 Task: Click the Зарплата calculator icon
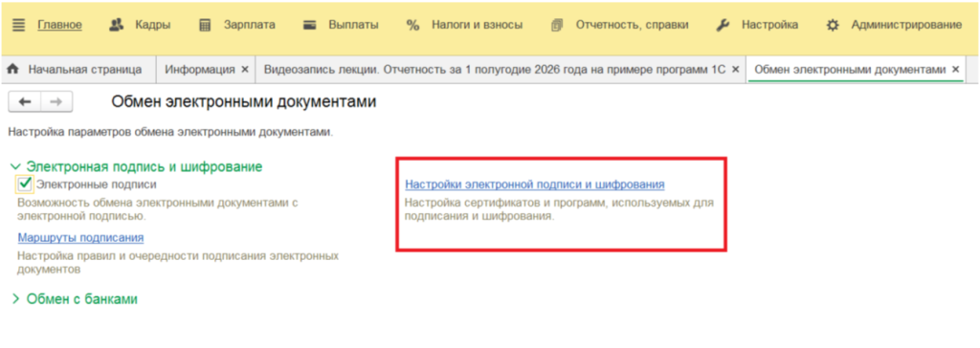pos(205,26)
